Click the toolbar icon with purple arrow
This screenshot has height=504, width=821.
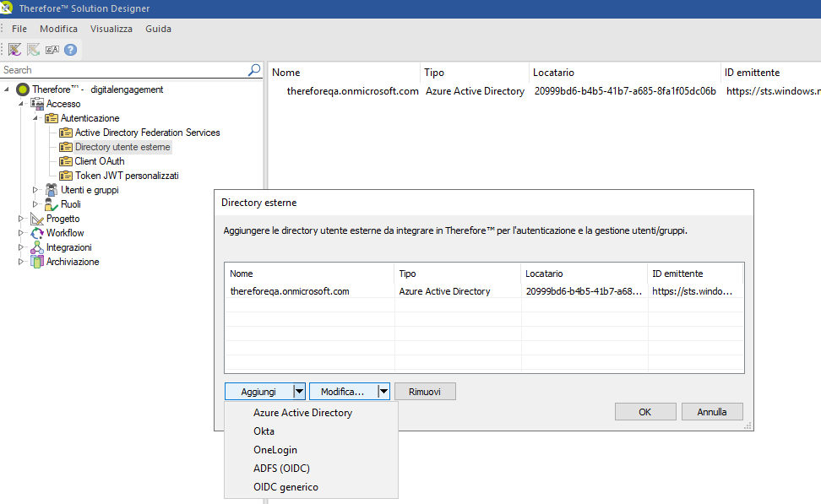[x=14, y=49]
